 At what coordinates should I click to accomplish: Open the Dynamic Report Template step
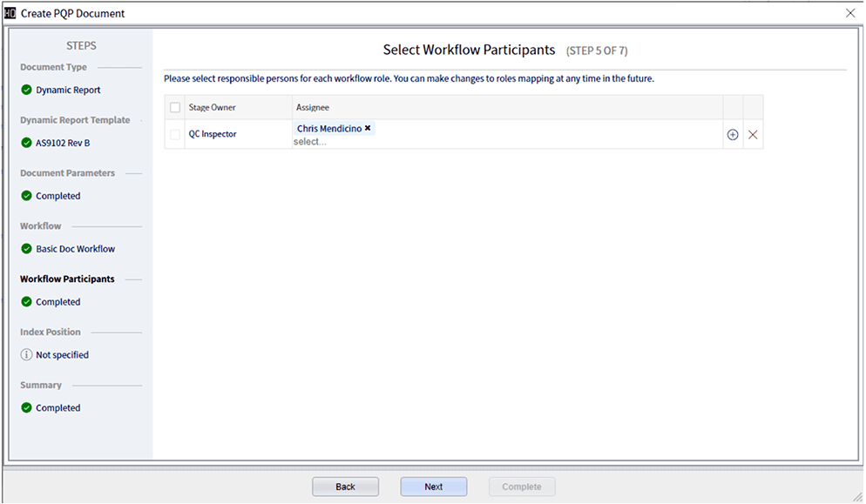click(75, 120)
